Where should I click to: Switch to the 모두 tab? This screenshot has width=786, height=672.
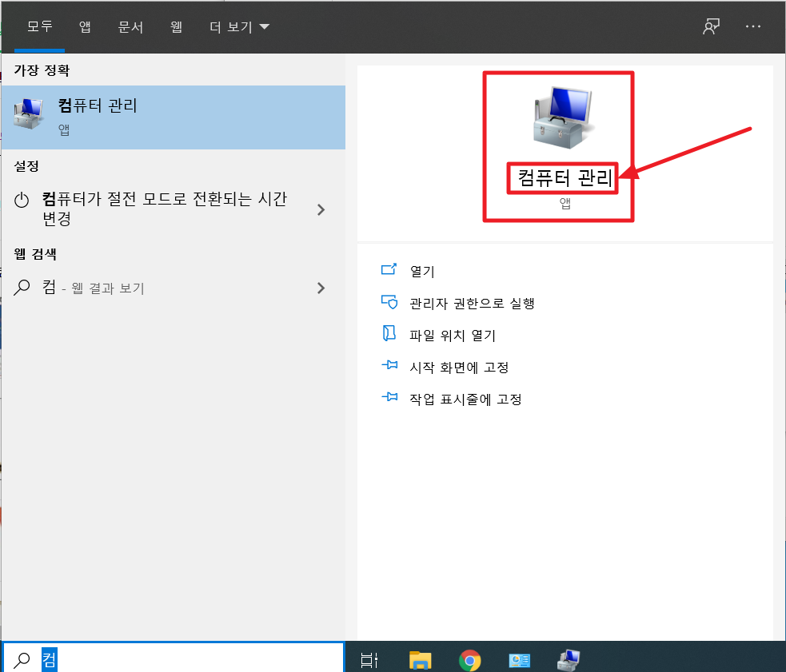(x=40, y=26)
